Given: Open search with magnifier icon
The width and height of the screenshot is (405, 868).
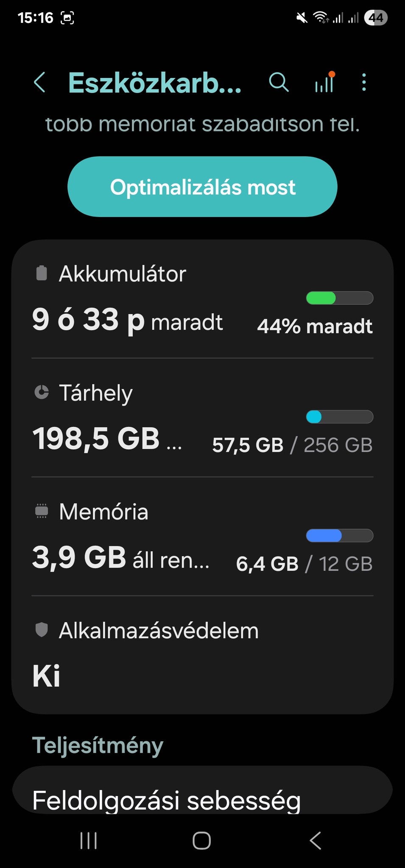Looking at the screenshot, I should 279,82.
